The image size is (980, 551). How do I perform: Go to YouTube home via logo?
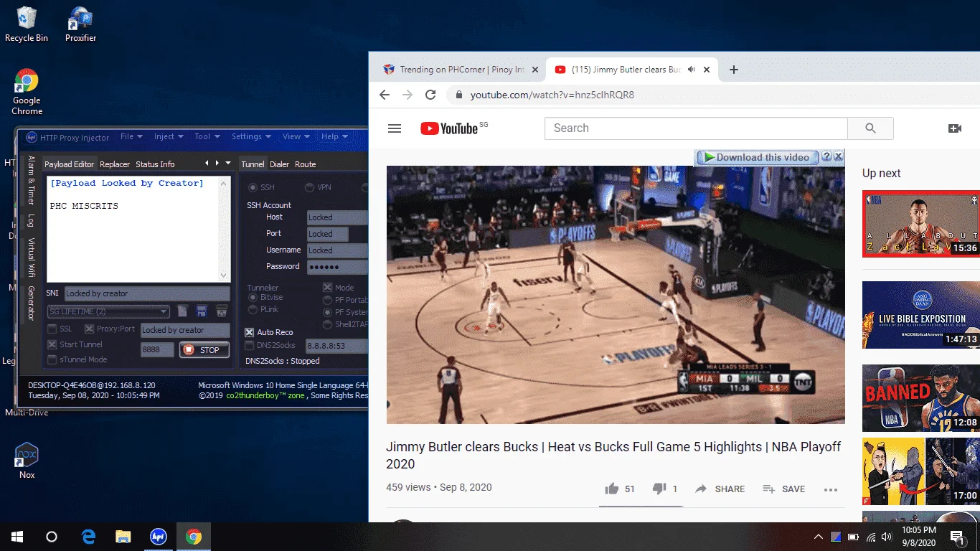(448, 128)
